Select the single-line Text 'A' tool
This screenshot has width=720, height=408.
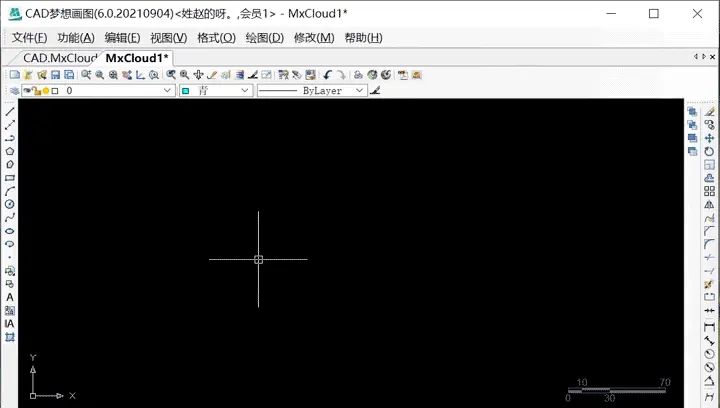point(10,297)
